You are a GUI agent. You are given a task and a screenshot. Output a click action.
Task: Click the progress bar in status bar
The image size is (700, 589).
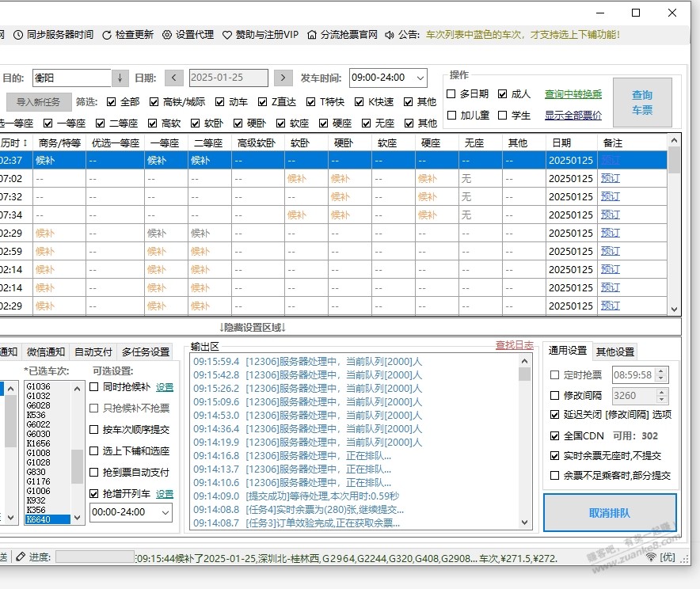tap(95, 557)
